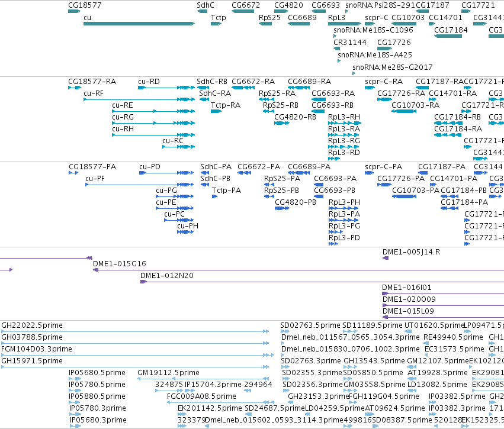Click the CG10703-PA protein label
Viewport: 504px width, 429px height.
tap(416, 191)
